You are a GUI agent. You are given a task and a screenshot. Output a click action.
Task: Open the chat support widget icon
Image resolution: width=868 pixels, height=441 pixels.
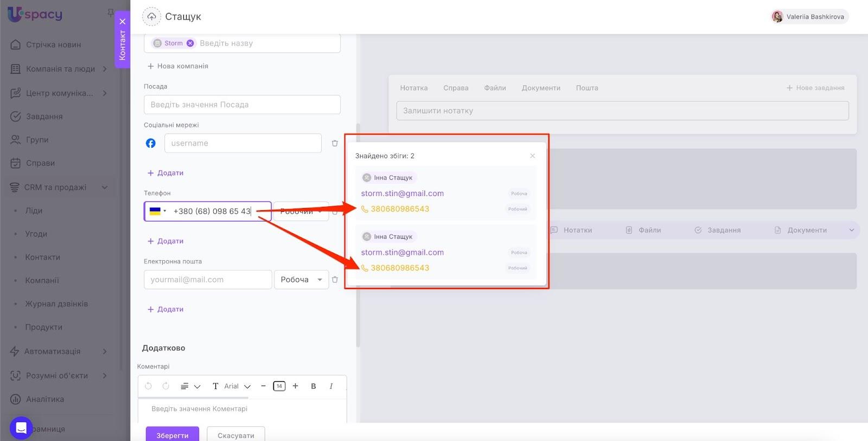pyautogui.click(x=21, y=428)
